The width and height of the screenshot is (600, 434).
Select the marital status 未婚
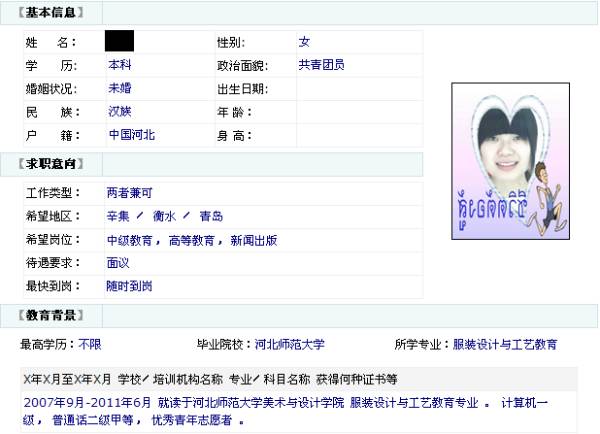[120, 88]
